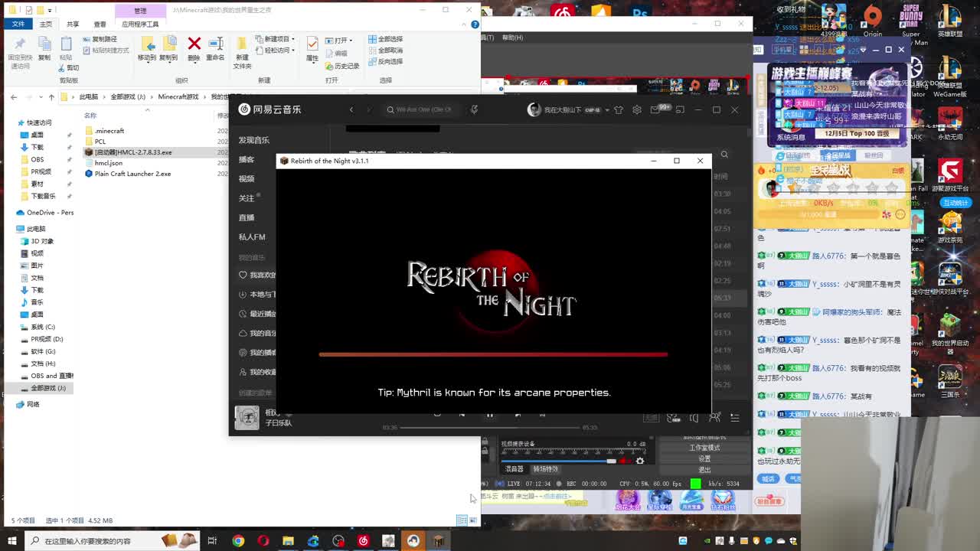Click the OBS Studio Mode button

click(704, 448)
